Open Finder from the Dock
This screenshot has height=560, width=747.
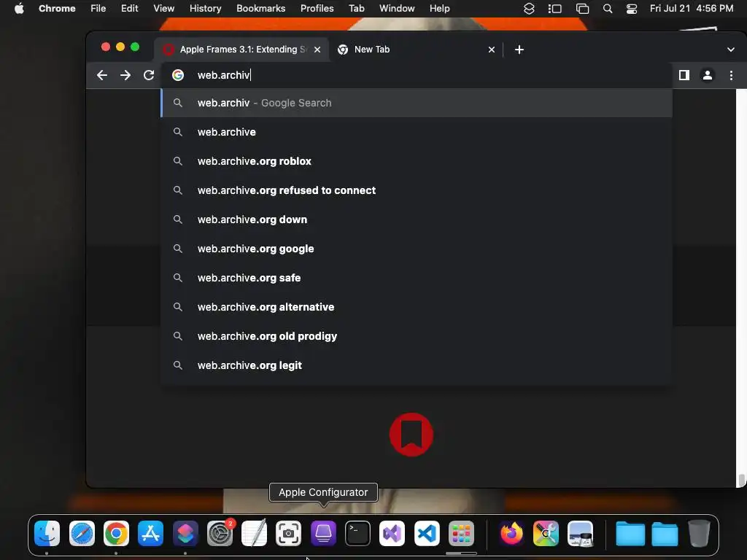[x=47, y=533]
